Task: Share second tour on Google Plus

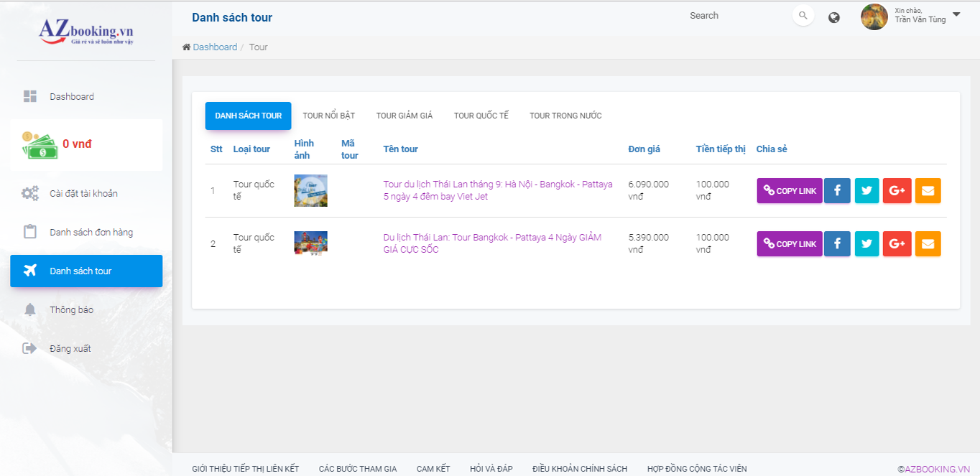Action: [897, 244]
